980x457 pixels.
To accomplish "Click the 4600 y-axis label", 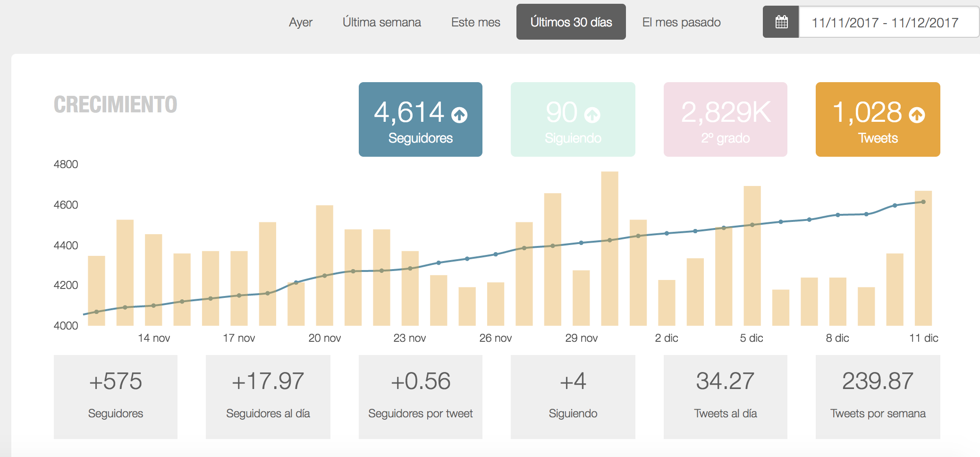I will coord(66,205).
